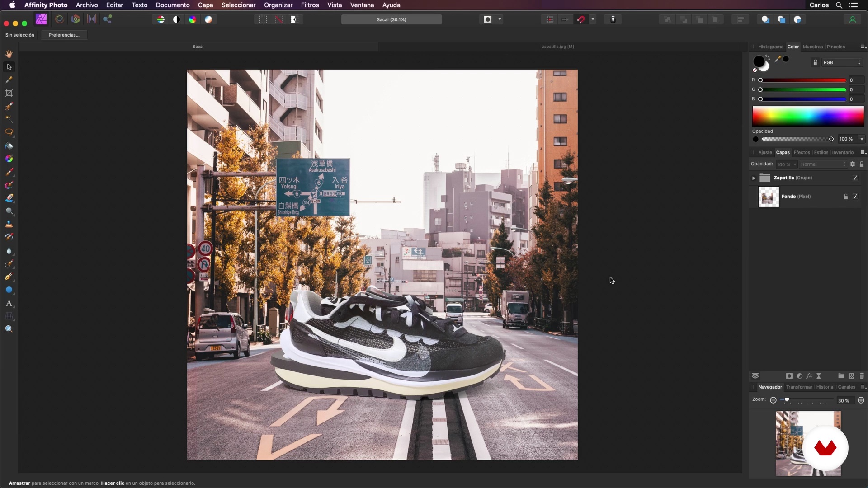Image resolution: width=868 pixels, height=488 pixels.
Task: Select the Pen tool
Action: point(9,277)
